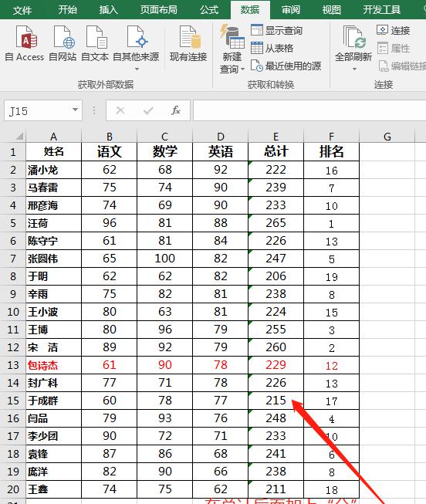This screenshot has height=504, width=426.
Task: Switch to the 开始 home tab
Action: point(67,10)
